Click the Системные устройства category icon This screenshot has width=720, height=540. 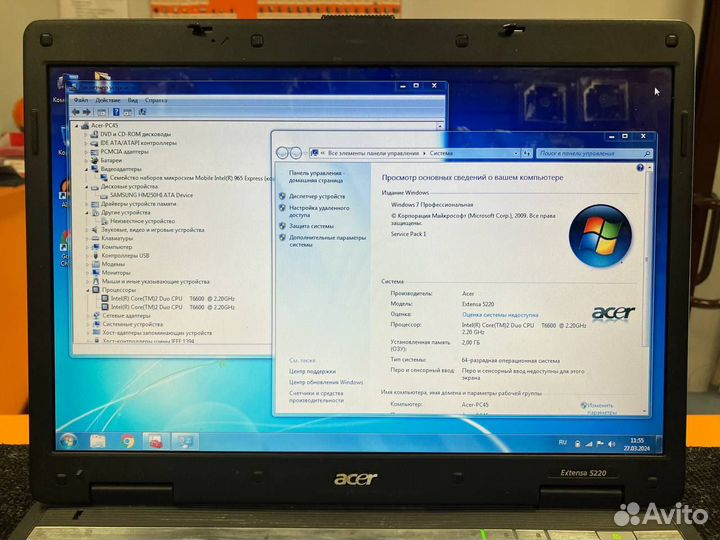[x=96, y=325]
